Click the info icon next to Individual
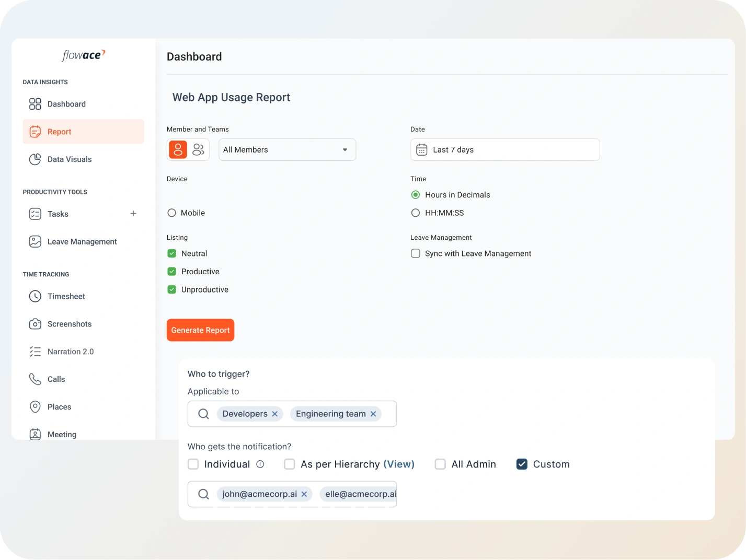The image size is (746, 560). point(260,464)
